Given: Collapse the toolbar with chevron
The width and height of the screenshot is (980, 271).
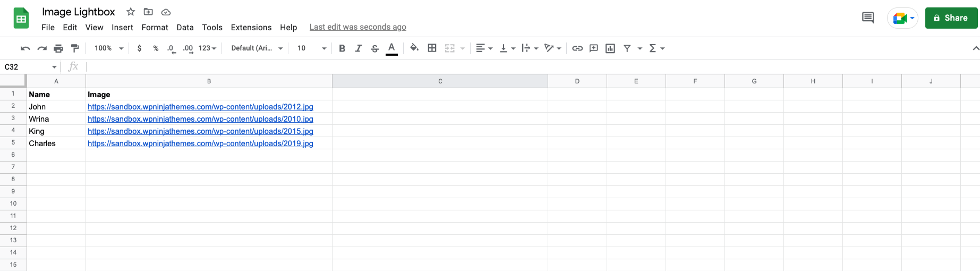Looking at the screenshot, I should point(975,48).
